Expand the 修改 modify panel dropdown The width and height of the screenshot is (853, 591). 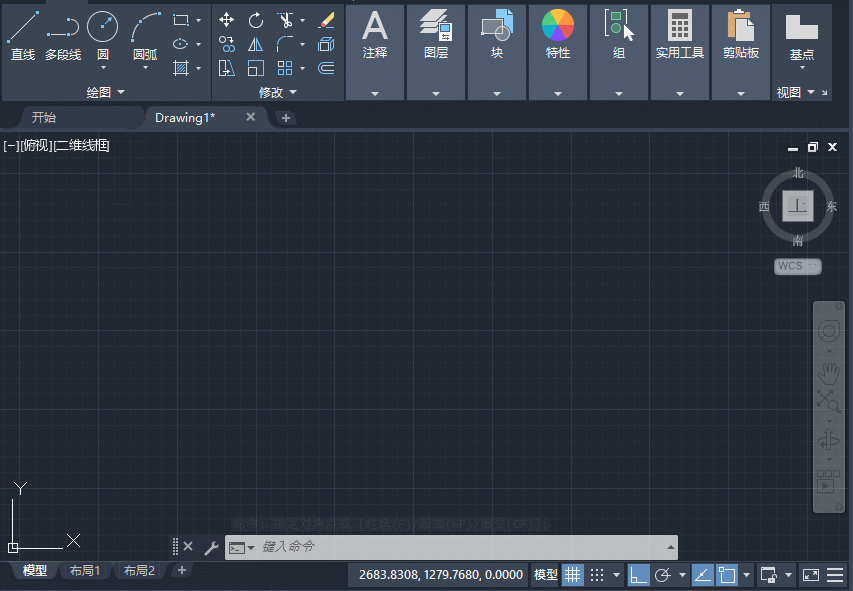[x=277, y=93]
